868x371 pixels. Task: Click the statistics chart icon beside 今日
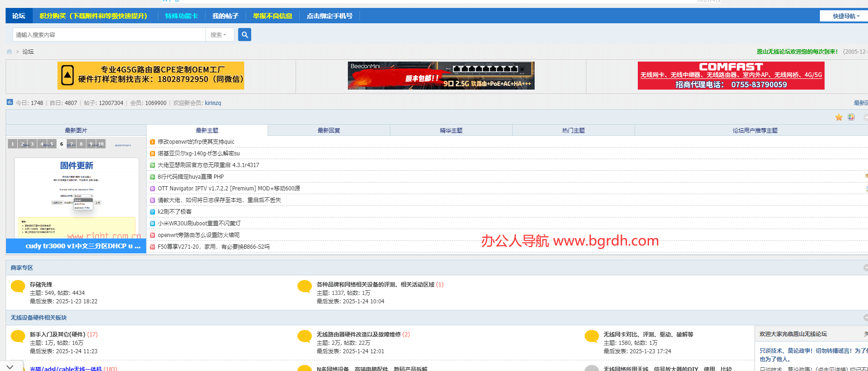(10, 102)
